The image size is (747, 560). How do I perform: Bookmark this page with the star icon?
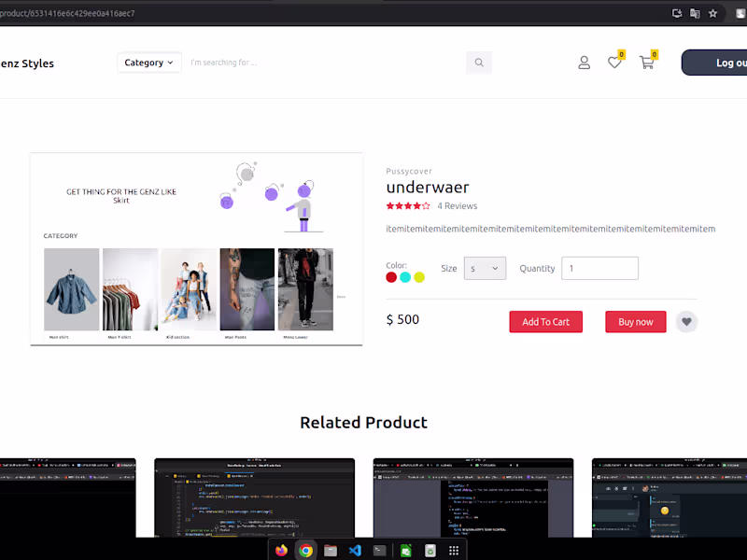pos(712,13)
